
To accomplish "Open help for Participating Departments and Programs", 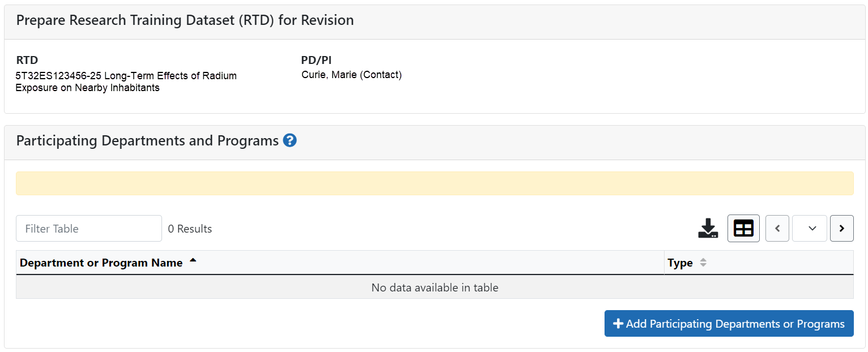I will click(x=290, y=141).
